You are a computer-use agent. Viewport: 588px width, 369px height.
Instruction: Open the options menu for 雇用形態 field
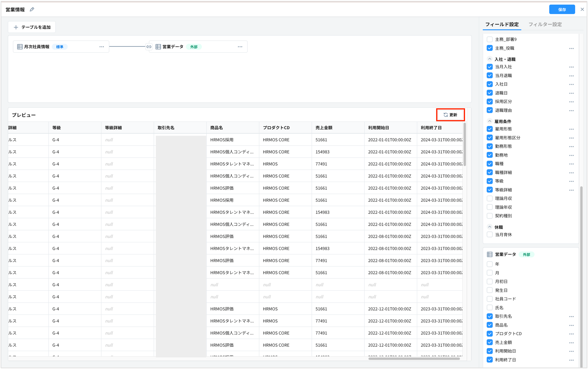coord(571,129)
